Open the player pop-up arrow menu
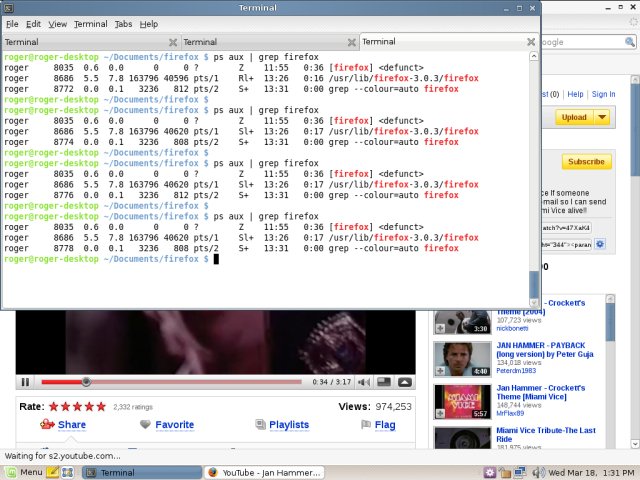 tap(404, 382)
